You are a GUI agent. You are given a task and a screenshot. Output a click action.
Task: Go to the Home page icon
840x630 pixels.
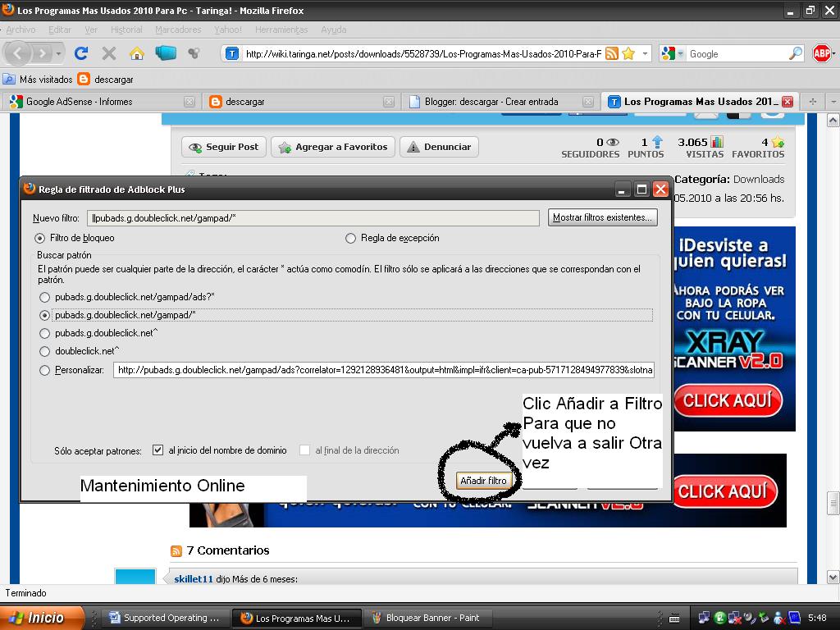click(x=137, y=53)
